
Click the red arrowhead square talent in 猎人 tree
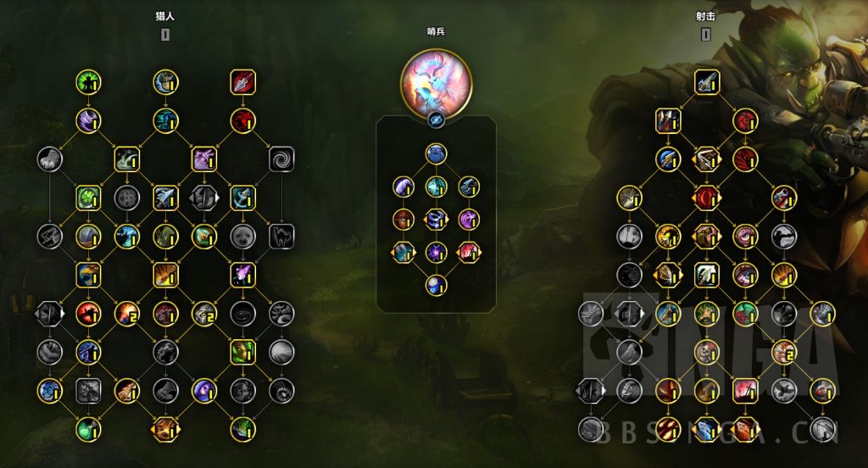(242, 82)
